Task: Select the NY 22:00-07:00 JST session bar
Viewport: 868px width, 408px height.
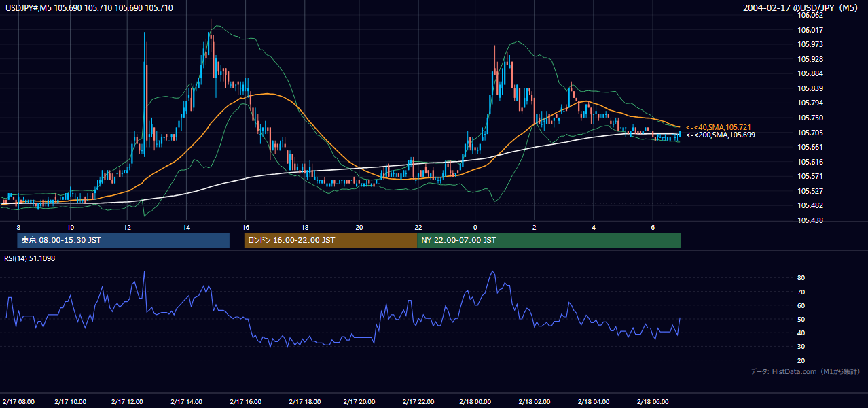Action: 549,240
